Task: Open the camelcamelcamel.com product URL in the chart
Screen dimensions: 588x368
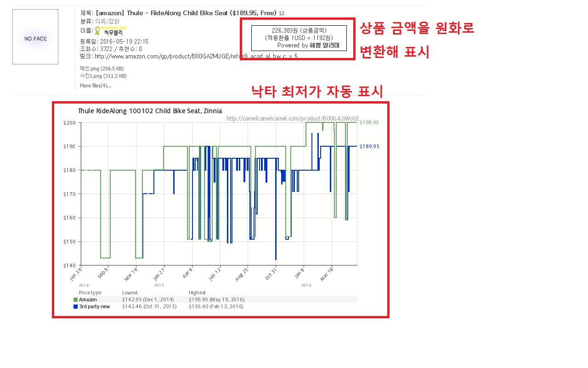Action: [x=293, y=119]
